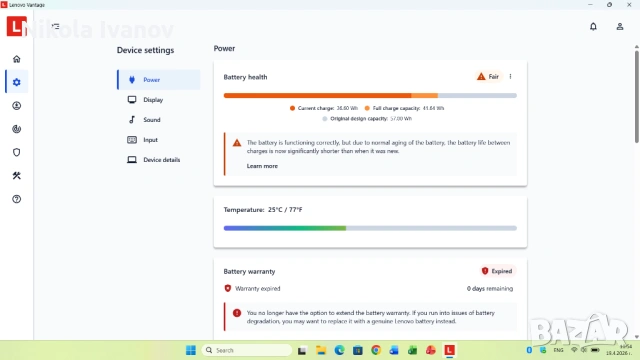The image size is (640, 360).
Task: Click the 'Battery warranty' heading
Action: (249, 271)
